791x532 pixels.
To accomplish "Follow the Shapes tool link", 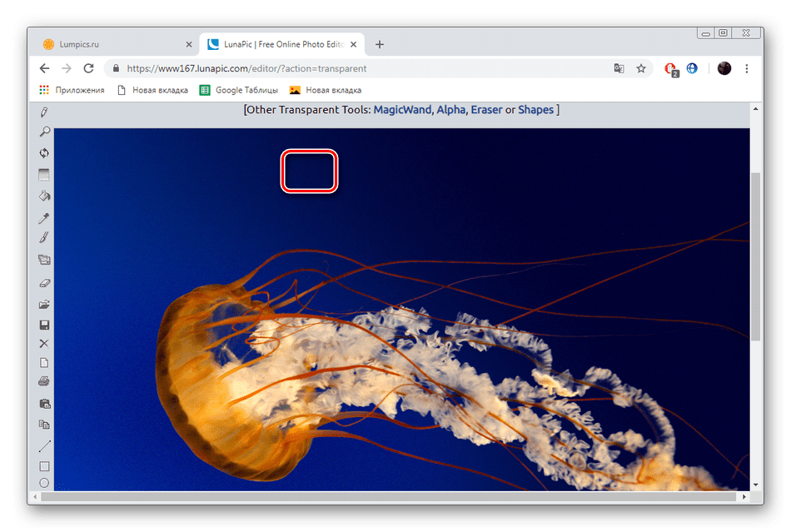I will click(535, 110).
